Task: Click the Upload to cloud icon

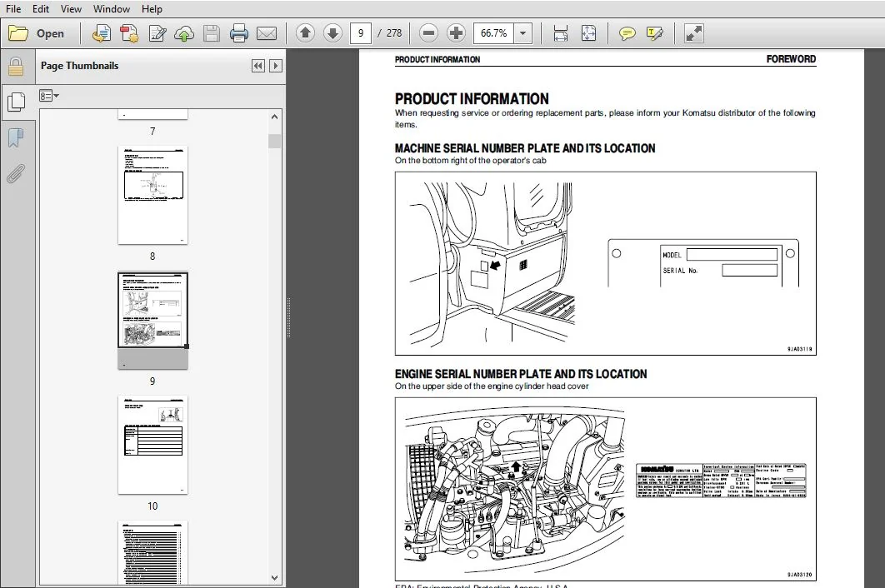Action: [184, 33]
